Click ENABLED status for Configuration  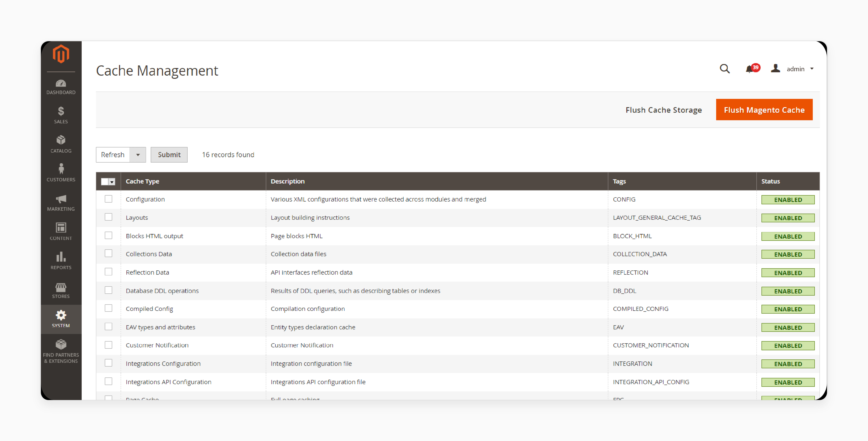[x=788, y=200]
